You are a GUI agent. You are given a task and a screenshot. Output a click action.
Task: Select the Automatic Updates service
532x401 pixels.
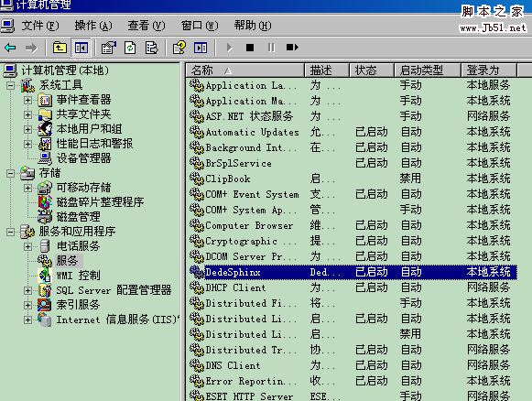353,132
